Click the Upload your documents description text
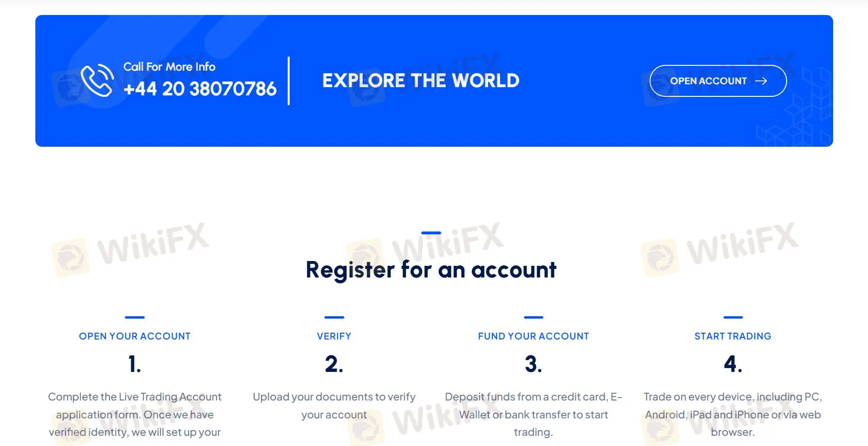868x446 pixels. click(334, 406)
